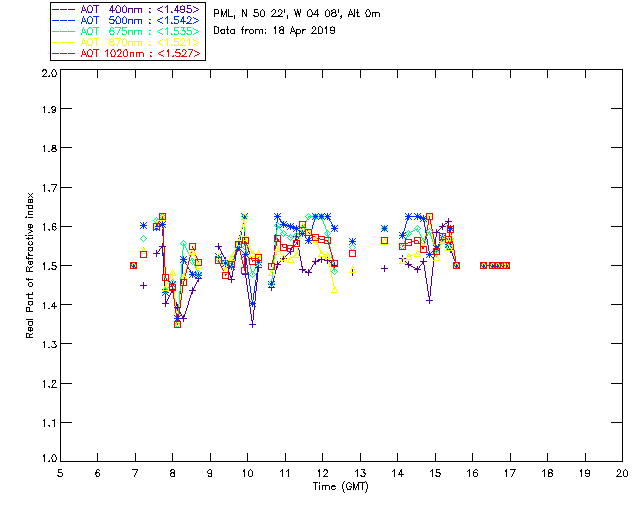Viewport: 640px width, 512px height.
Task: Click the 'Time (GMT)' x-axis label
Action: (x=340, y=487)
